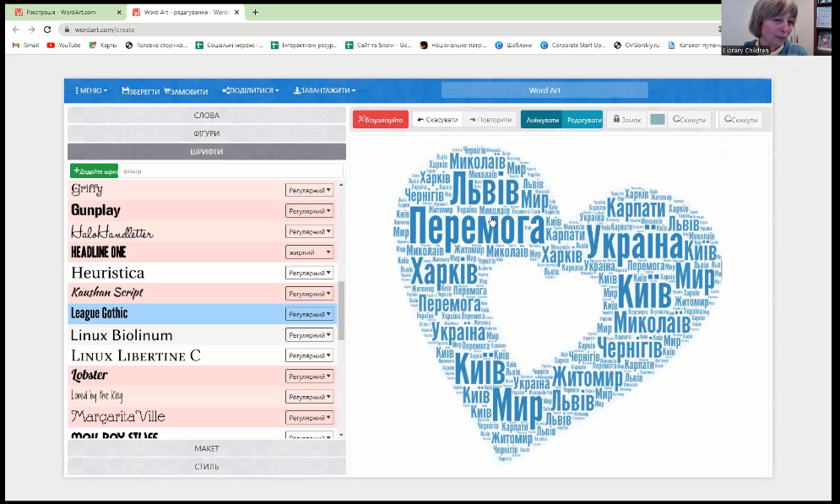Open the gray-blue color swatch
Image resolution: width=840 pixels, height=504 pixels.
click(658, 120)
